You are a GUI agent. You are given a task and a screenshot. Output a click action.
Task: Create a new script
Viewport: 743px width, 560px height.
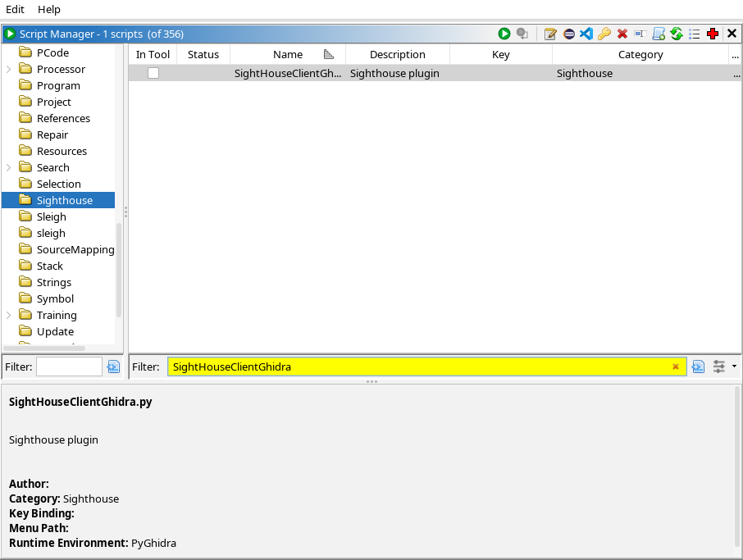click(x=659, y=34)
